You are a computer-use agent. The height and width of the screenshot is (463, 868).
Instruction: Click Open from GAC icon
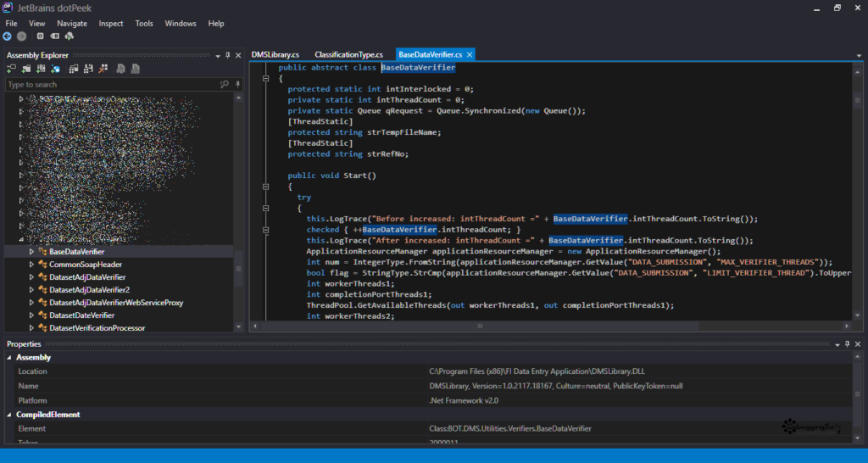(41, 70)
